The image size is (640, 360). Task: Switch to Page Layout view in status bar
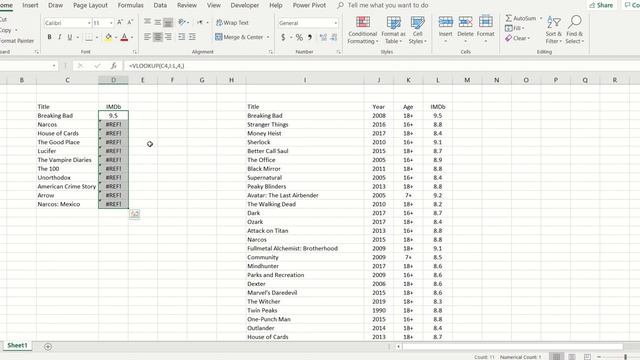tap(572, 357)
